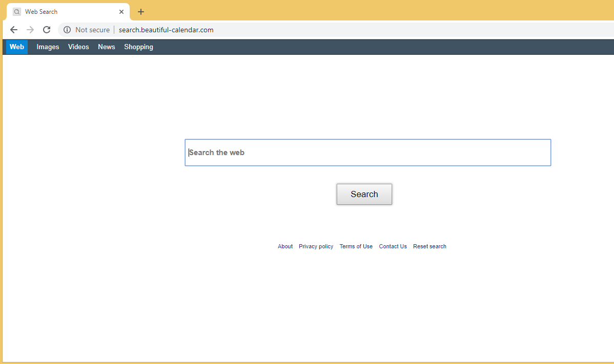Click the address bar URL
Image resolution: width=614 pixels, height=364 pixels.
click(166, 30)
